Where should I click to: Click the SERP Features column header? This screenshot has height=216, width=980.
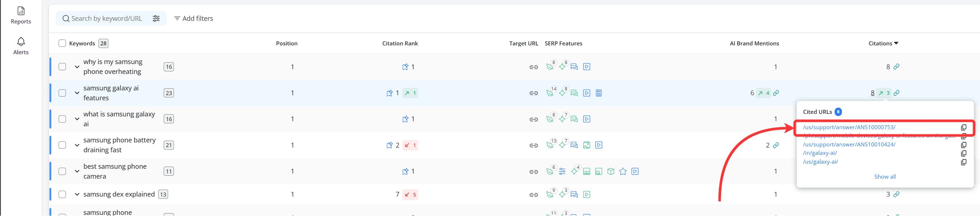point(563,43)
